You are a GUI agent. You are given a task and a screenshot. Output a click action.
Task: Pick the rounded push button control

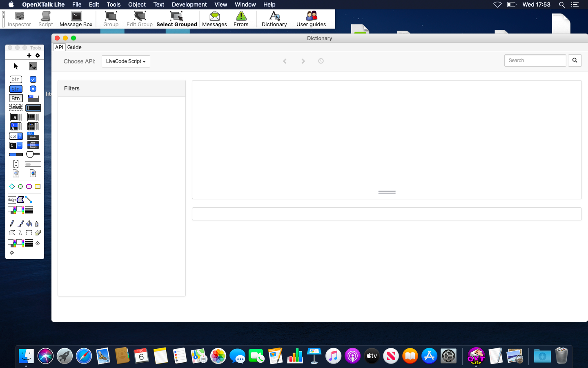(16, 79)
